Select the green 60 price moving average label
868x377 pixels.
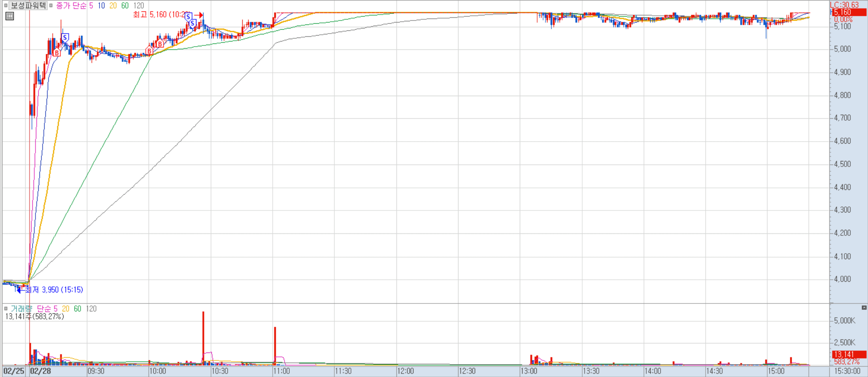click(125, 6)
